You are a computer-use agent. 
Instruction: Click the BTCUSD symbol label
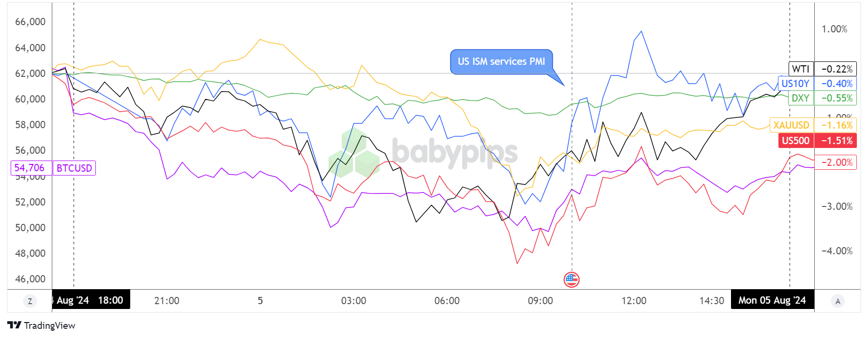point(74,168)
